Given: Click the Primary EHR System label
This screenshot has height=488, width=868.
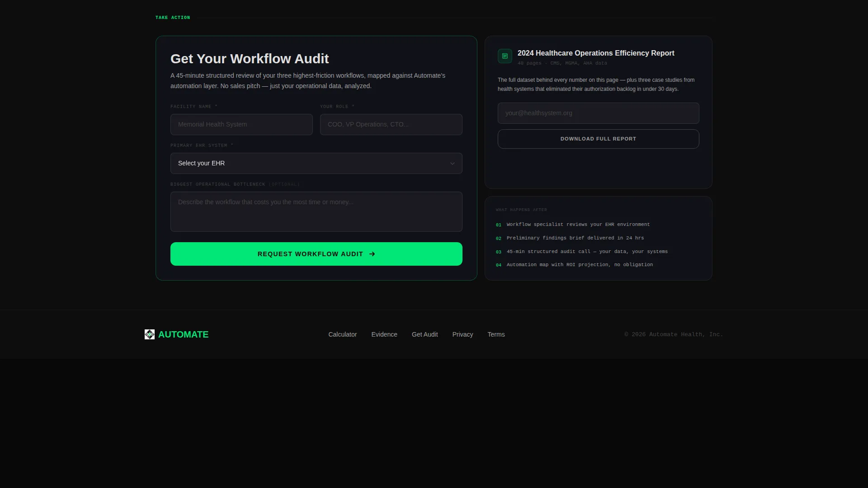Looking at the screenshot, I should click(202, 145).
